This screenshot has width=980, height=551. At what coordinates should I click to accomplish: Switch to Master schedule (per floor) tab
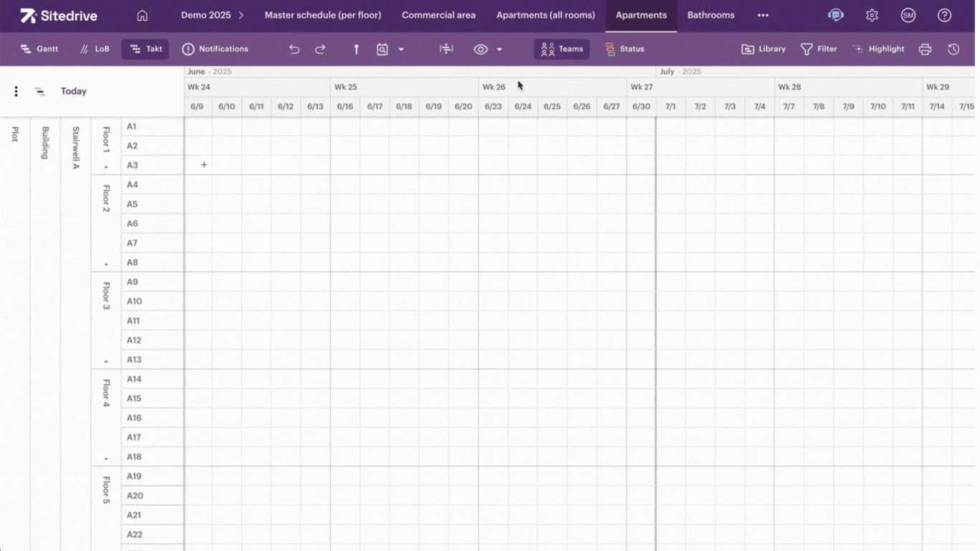(x=323, y=15)
